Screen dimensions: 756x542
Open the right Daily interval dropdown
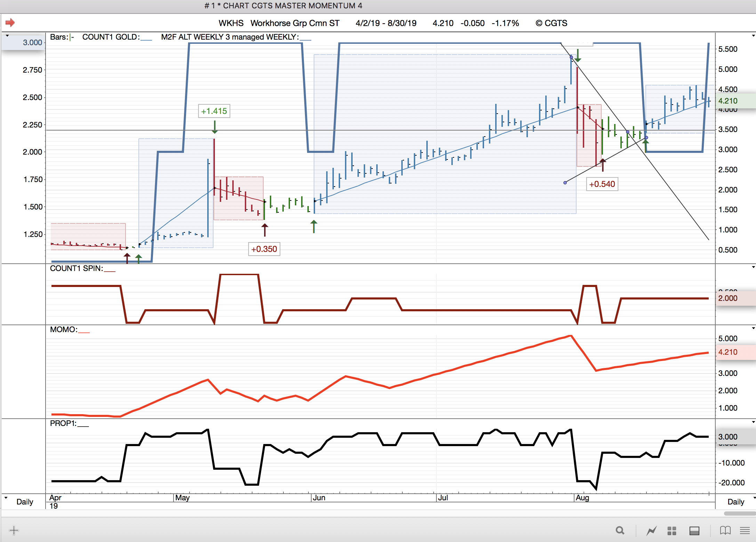753,498
